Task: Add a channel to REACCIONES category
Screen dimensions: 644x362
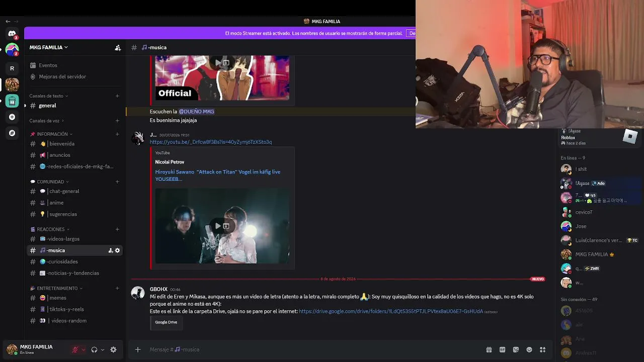Action: point(117,229)
